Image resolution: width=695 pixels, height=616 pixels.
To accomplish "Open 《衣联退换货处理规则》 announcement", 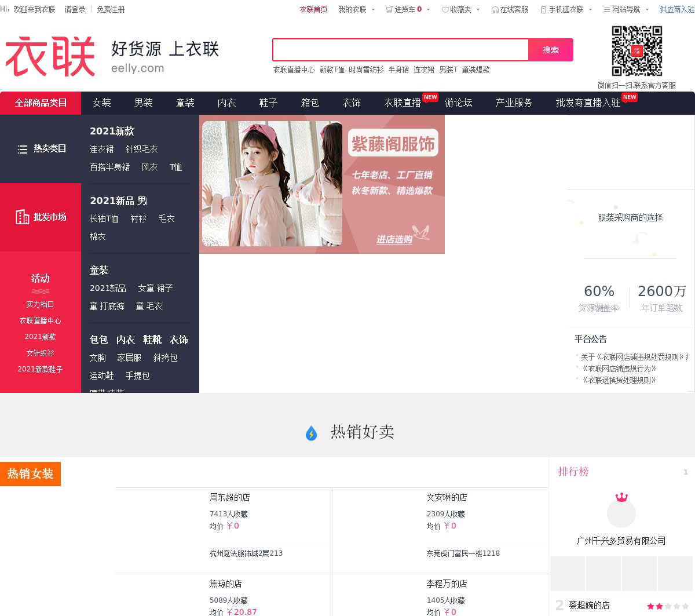I will tap(619, 381).
